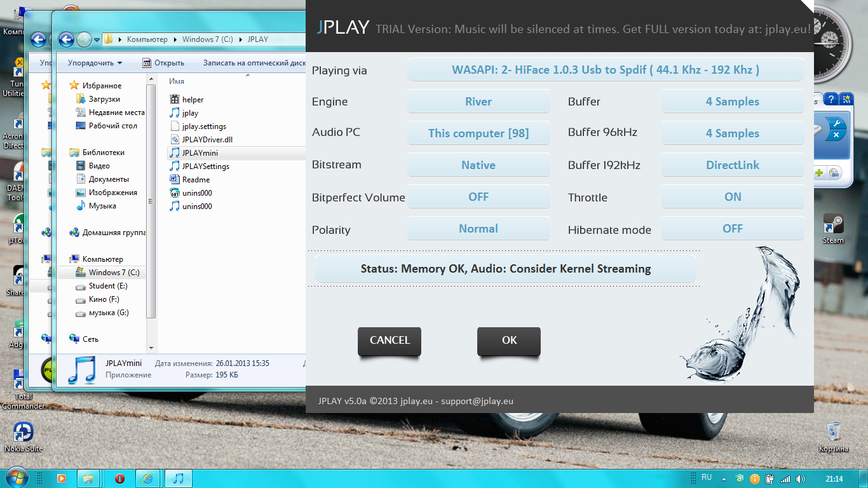Screen dimensions: 868x488
Task: Open the Steam desktop shortcut
Action: [833, 229]
